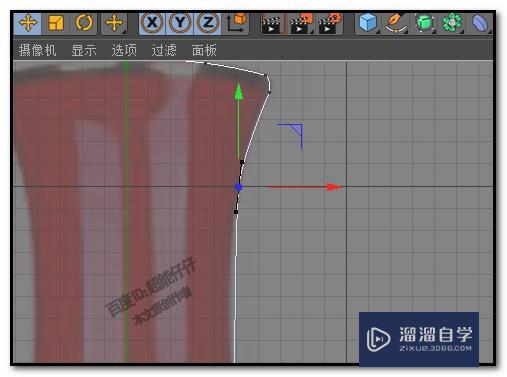Add a deformer object
507x377 pixels.
click(x=480, y=23)
